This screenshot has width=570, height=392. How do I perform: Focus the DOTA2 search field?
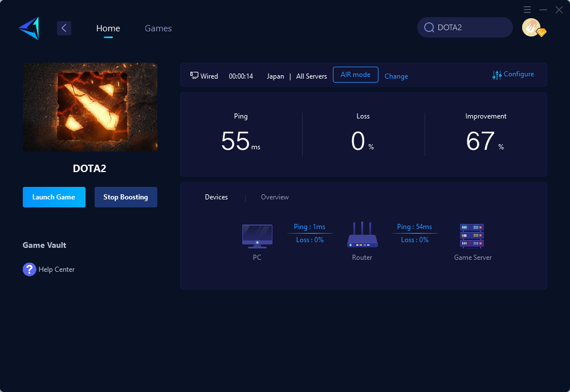(x=465, y=27)
